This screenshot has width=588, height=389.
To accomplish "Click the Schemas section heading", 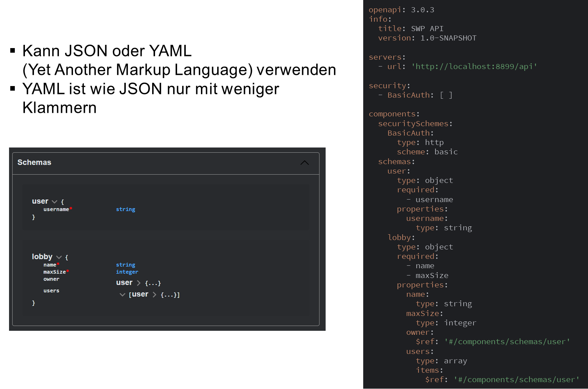I will coord(34,163).
